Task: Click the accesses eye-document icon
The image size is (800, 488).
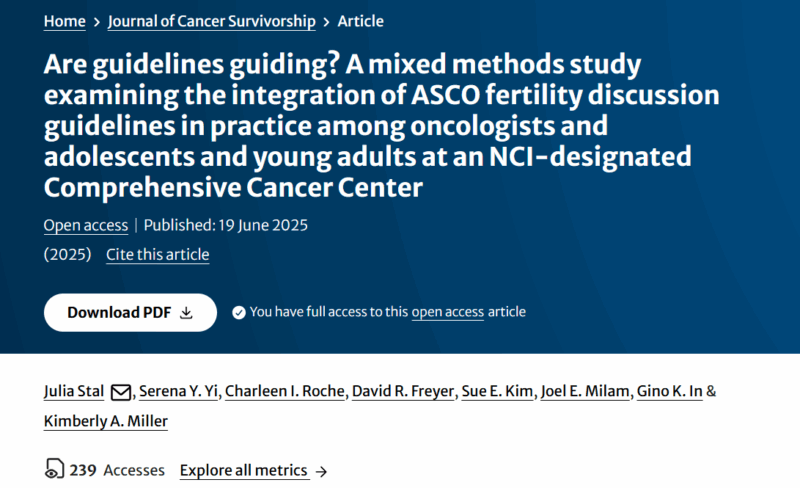Action: tap(55, 469)
